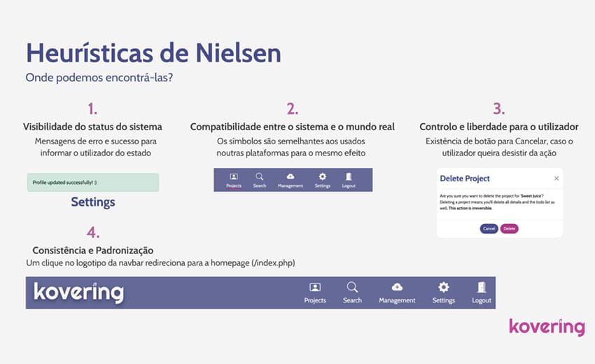The width and height of the screenshot is (595, 364).
Task: Click 'Existência de botão para Cancelar' text
Action: [x=499, y=141]
